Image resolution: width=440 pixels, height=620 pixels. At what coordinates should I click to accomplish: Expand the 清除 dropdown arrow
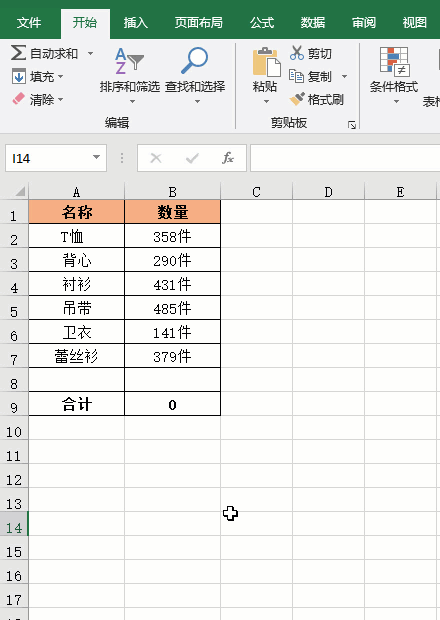(60, 99)
